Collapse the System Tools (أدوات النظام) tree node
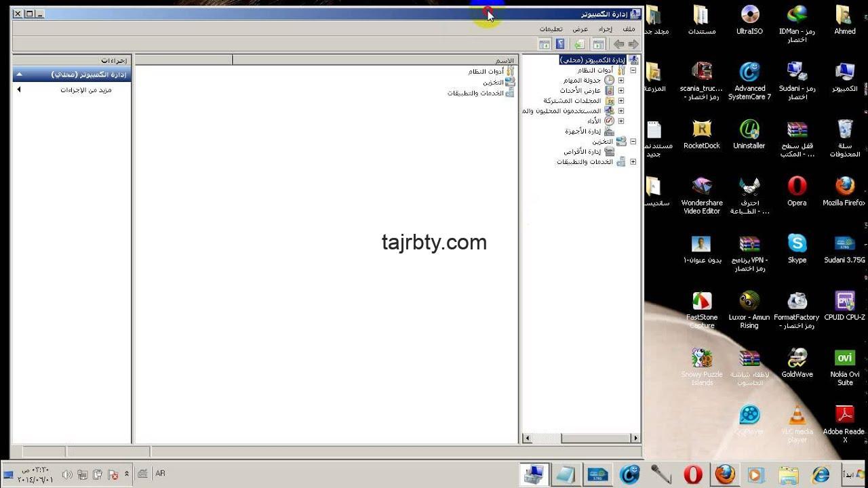868x488 pixels. [x=633, y=70]
